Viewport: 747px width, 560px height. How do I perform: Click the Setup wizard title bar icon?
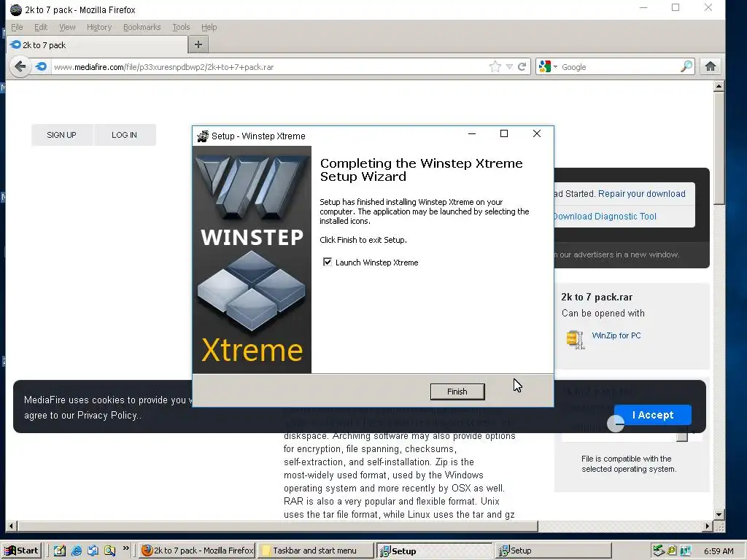click(x=203, y=136)
